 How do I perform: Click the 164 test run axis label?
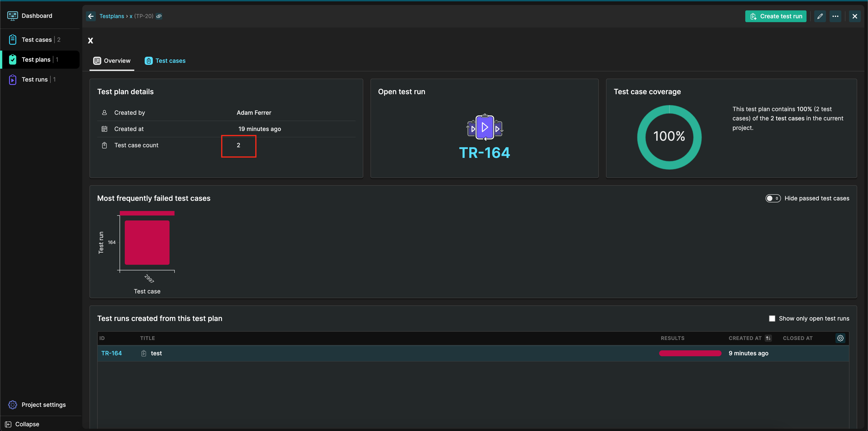(111, 242)
